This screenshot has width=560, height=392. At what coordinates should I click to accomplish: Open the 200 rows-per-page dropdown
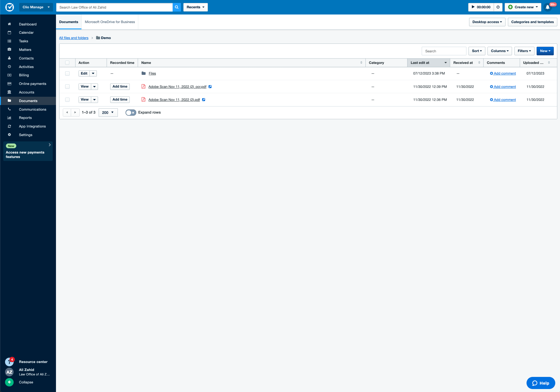pos(108,112)
